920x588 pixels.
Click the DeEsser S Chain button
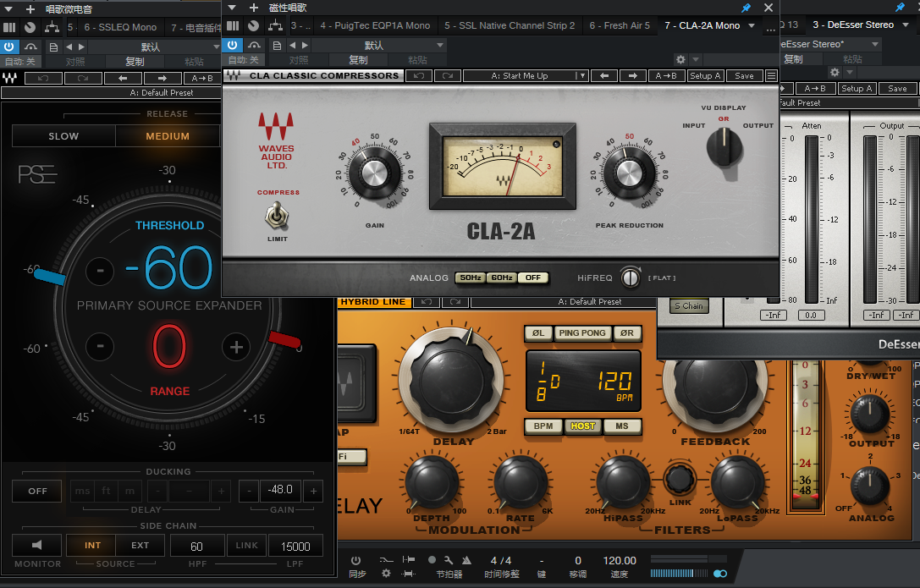(689, 306)
